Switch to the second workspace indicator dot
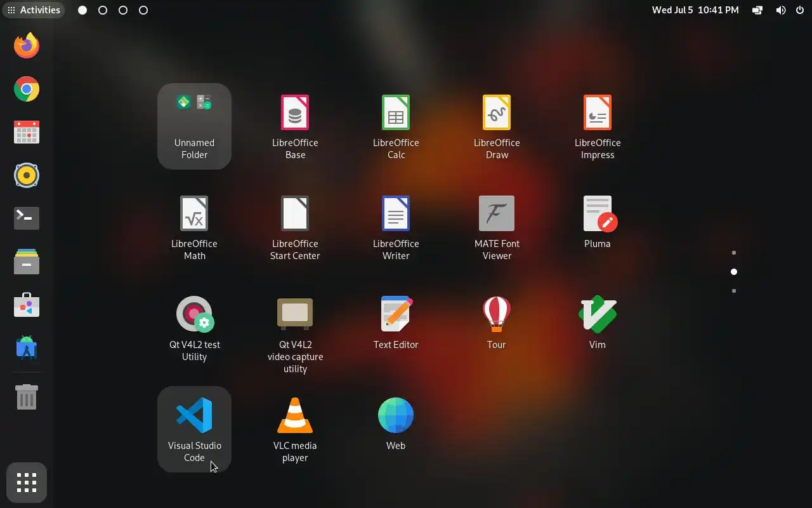Screen dimensions: 812x508 click(x=103, y=10)
